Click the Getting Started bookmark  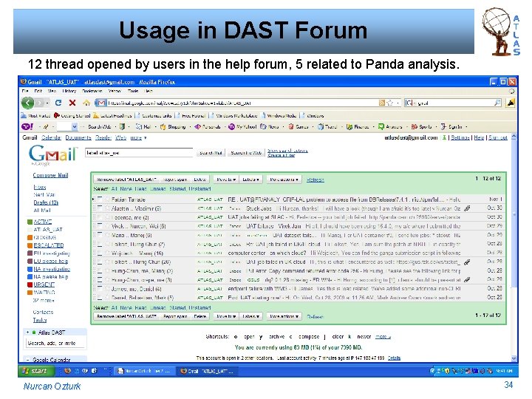[x=72, y=116]
